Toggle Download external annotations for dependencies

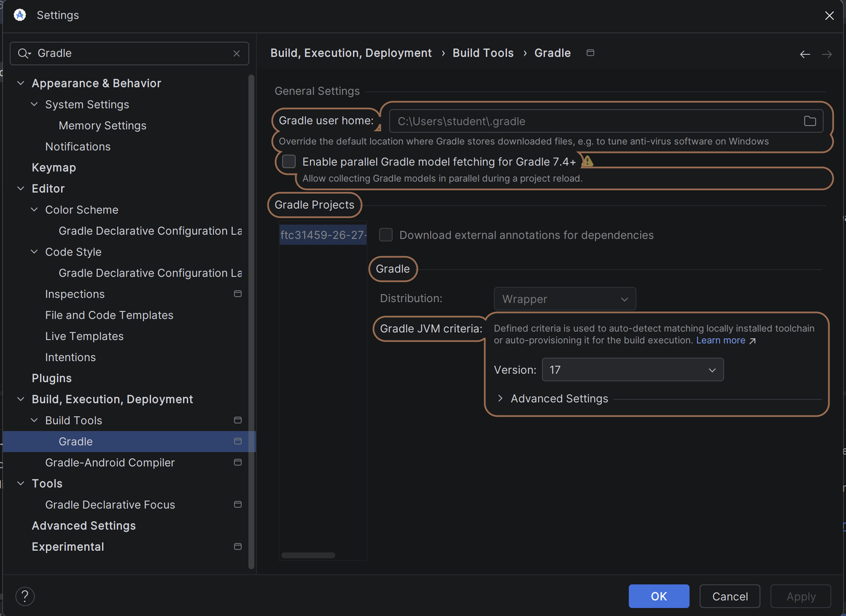pyautogui.click(x=386, y=235)
